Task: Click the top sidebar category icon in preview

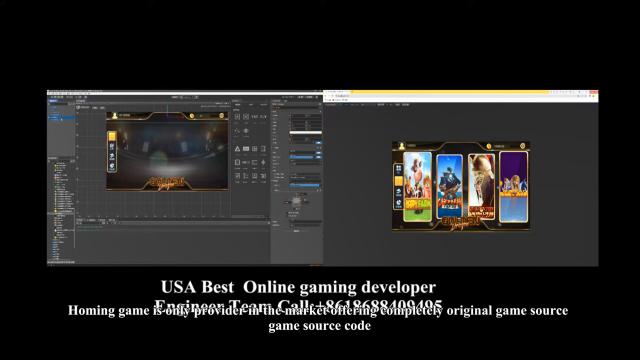Action: pyautogui.click(x=399, y=169)
